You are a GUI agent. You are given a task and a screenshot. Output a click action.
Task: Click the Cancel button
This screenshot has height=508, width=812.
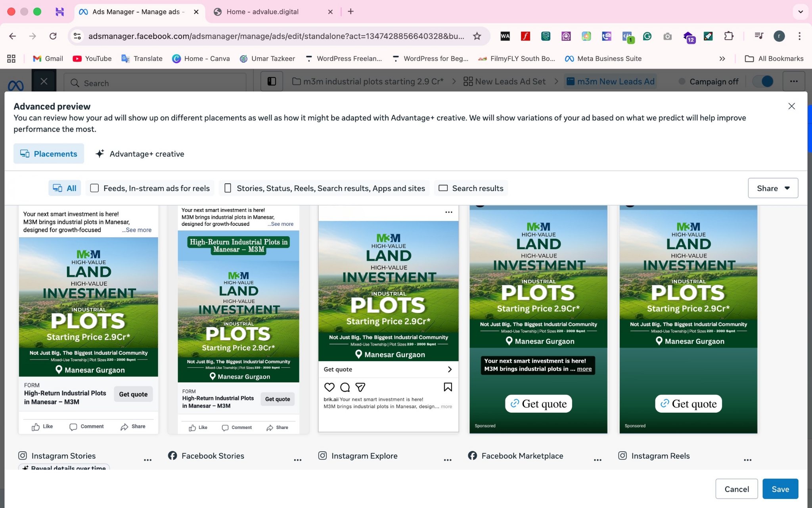coord(736,489)
